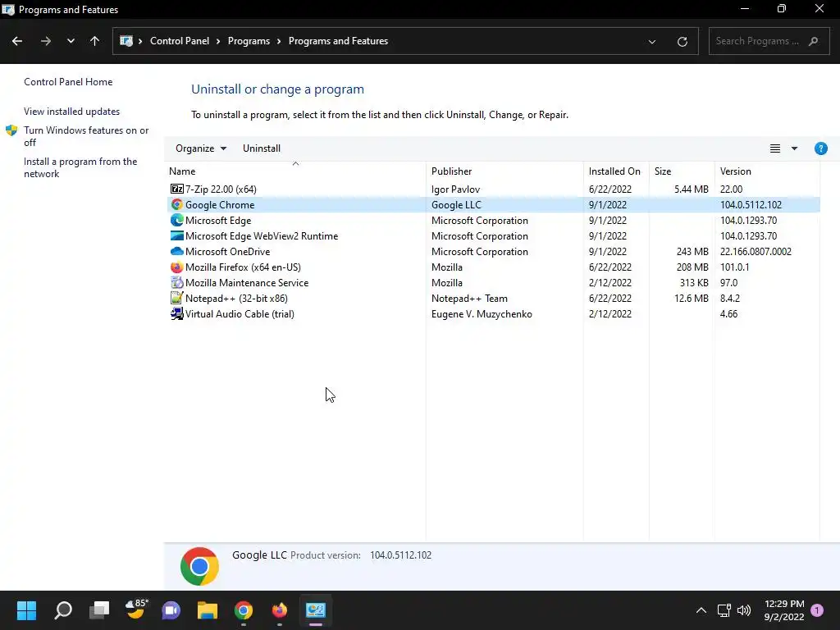Go forward with the forward arrow
The height and width of the screenshot is (630, 840).
pos(46,41)
